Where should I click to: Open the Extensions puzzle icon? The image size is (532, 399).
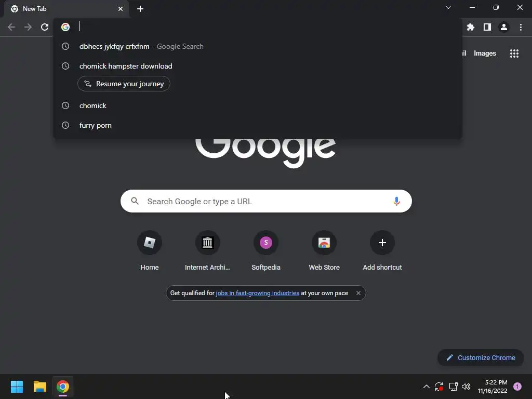[x=471, y=27]
